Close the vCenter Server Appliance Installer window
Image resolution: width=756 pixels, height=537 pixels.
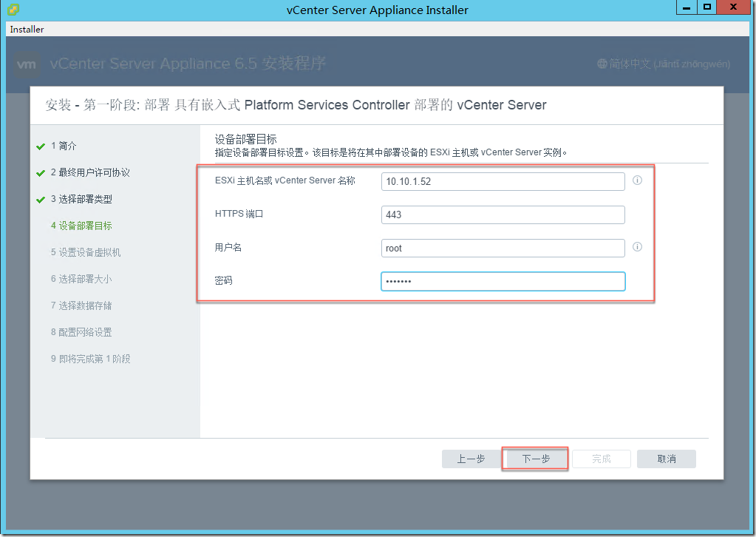click(x=733, y=7)
